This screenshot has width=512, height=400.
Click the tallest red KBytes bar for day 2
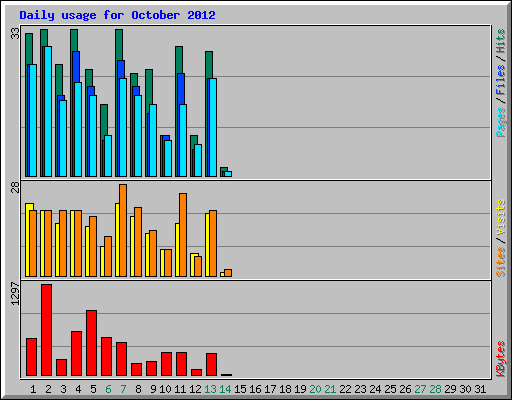(x=47, y=330)
